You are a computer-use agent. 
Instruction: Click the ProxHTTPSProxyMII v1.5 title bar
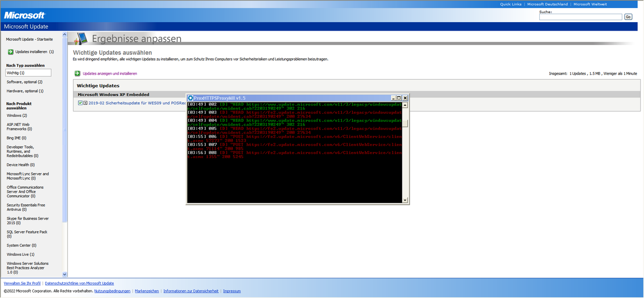(298, 98)
